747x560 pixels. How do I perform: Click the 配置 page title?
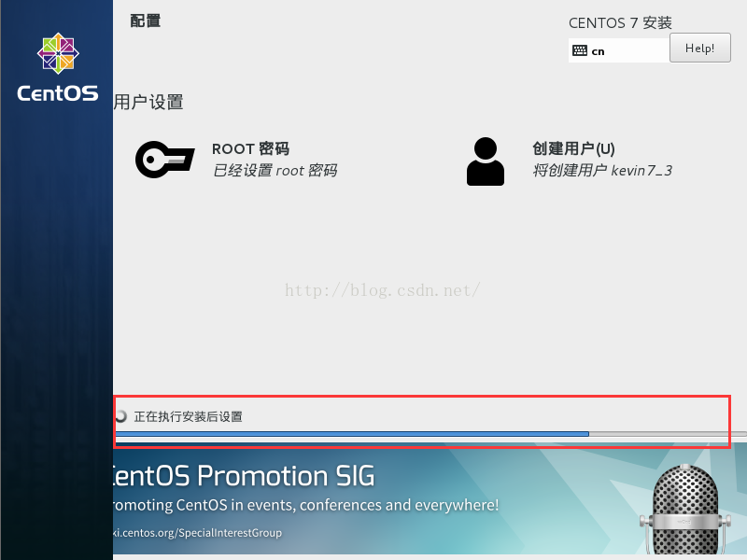[146, 21]
